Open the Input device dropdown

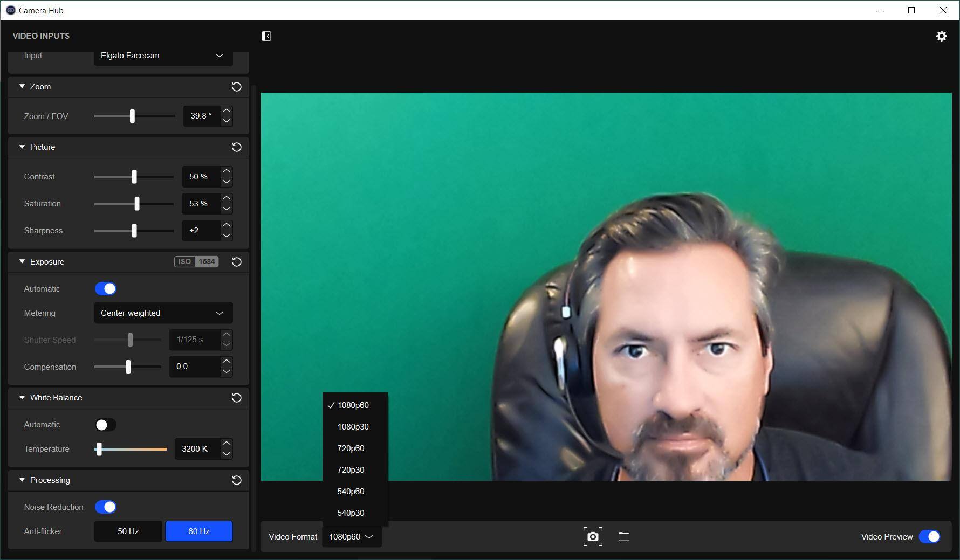[163, 56]
